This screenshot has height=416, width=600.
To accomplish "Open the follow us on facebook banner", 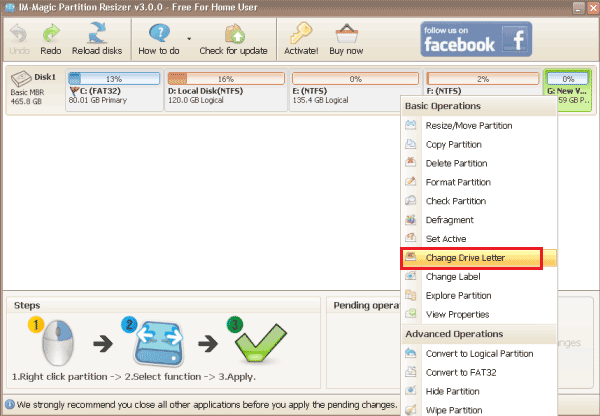I will click(x=476, y=39).
